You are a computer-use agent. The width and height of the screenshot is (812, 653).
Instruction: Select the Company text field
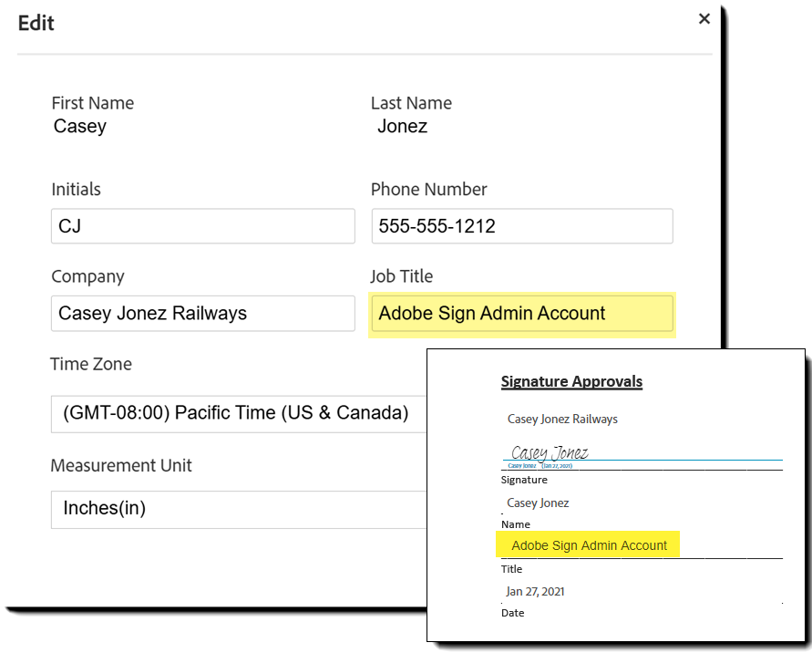coord(202,314)
